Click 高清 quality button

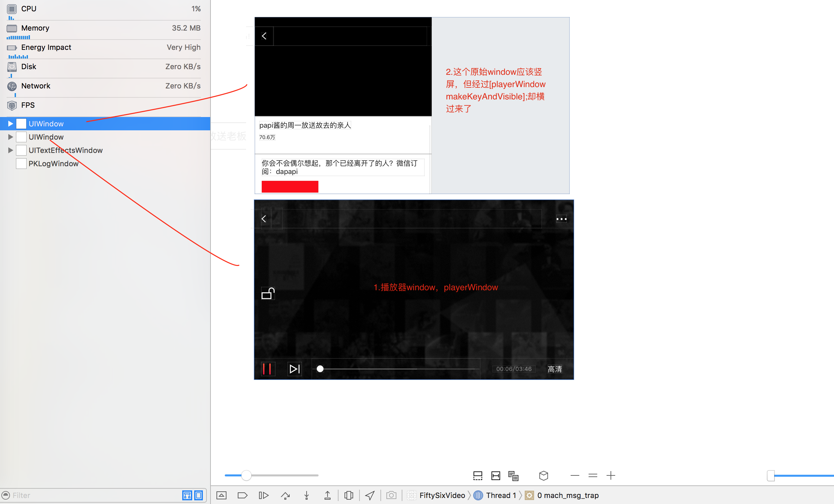click(x=555, y=369)
